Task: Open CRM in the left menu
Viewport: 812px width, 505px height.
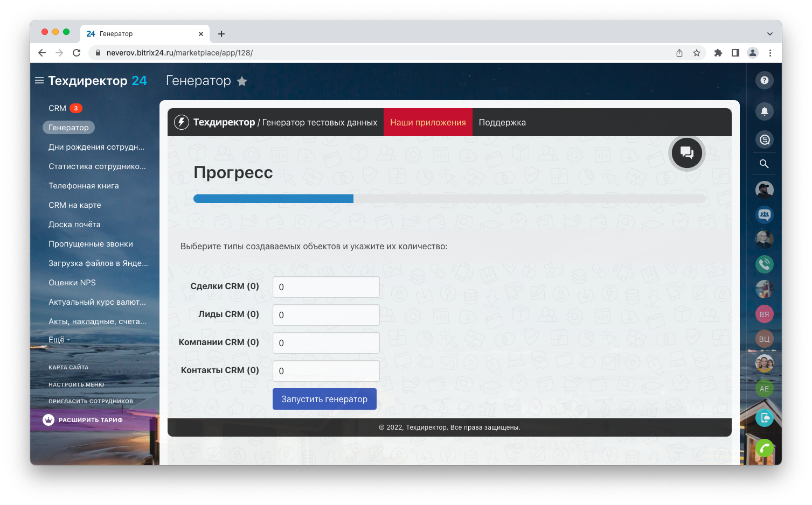Action: [57, 108]
